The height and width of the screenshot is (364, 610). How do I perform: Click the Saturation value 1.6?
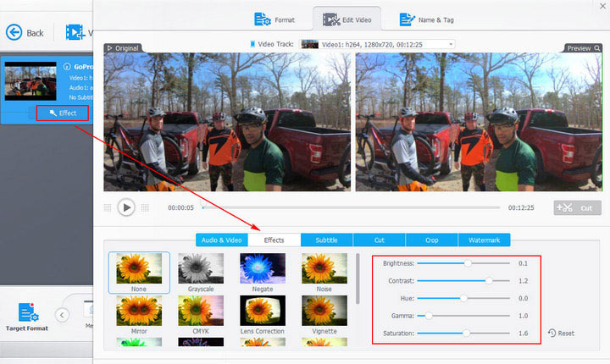coord(523,334)
